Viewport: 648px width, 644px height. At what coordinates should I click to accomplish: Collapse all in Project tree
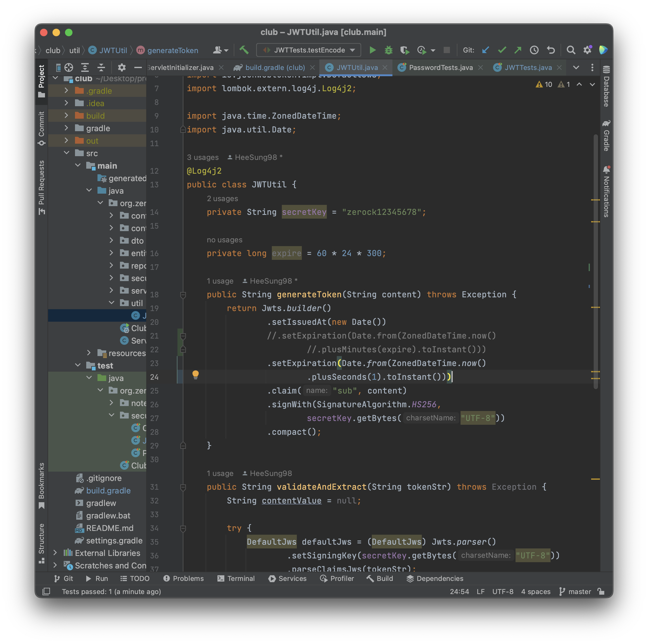click(x=101, y=68)
